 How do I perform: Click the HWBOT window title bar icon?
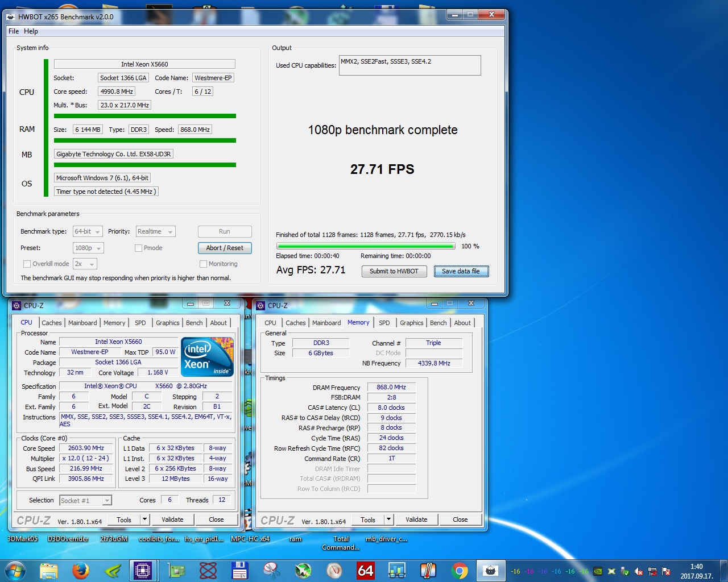click(x=10, y=16)
